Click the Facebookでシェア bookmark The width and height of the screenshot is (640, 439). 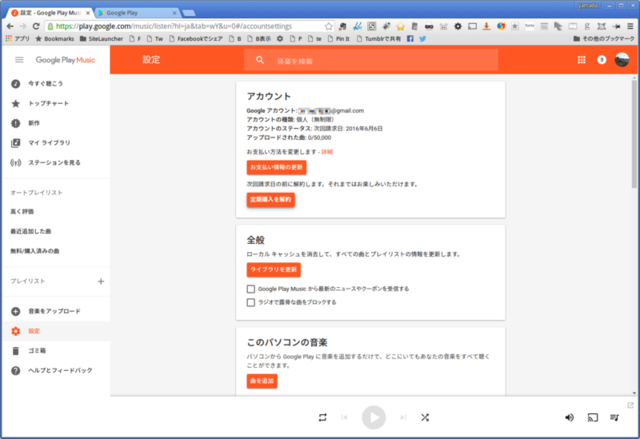point(196,39)
